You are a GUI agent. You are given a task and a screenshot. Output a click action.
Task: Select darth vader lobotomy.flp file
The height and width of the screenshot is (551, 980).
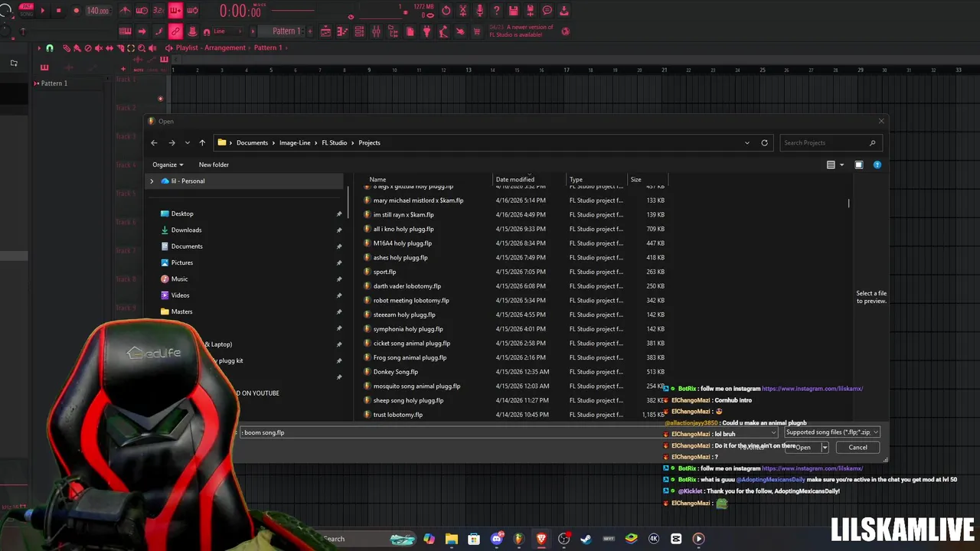pos(407,286)
